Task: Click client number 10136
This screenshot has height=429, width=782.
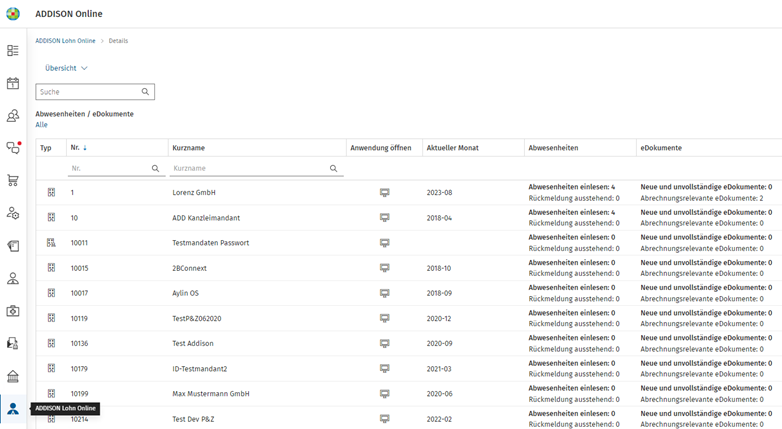Action: (79, 344)
